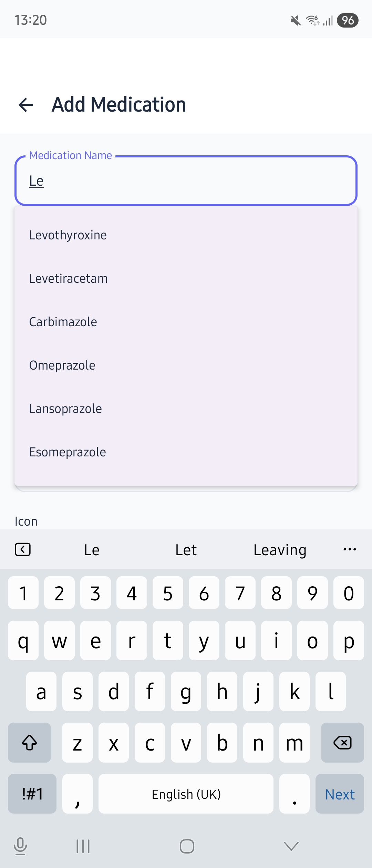Tap the English (UK) spacebar
This screenshot has height=868, width=372.
186,794
